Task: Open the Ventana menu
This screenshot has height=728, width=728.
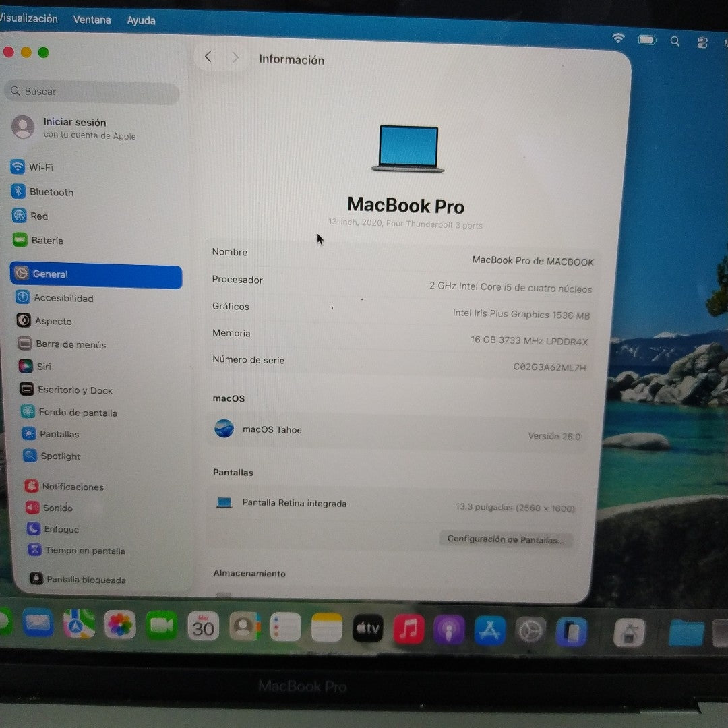Action: tap(92, 20)
